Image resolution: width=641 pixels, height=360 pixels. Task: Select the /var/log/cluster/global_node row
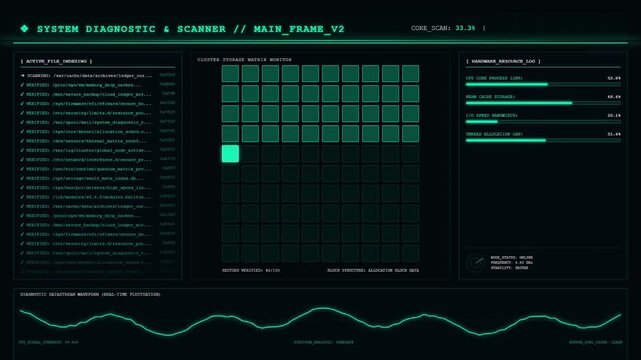click(x=97, y=150)
